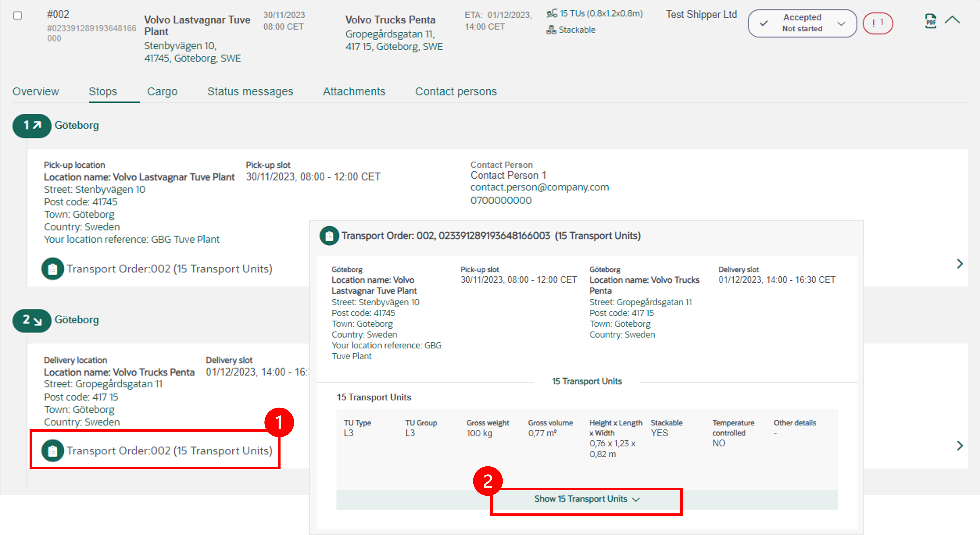
Task: Click Volvo Trucks Penta header destination
Action: [390, 20]
